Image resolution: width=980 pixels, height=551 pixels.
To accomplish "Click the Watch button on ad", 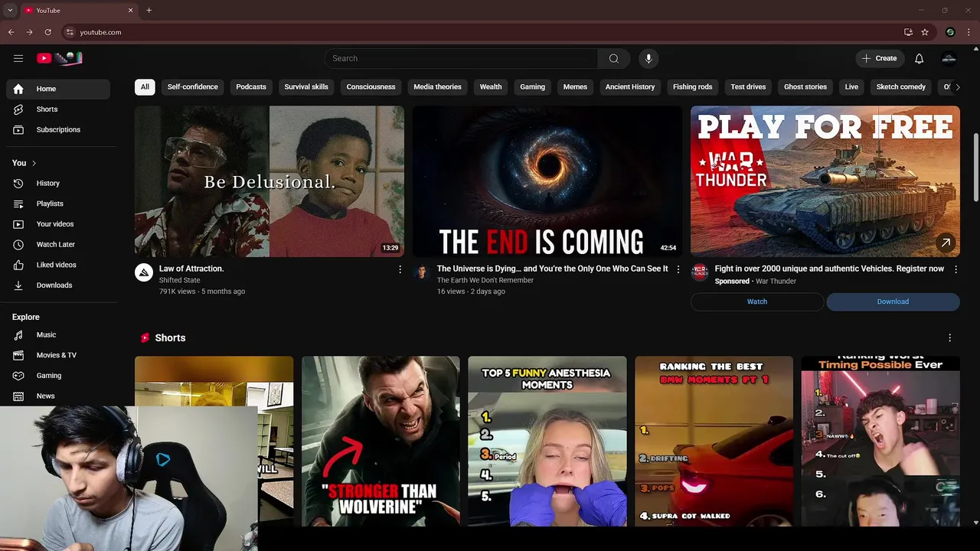I will [757, 302].
